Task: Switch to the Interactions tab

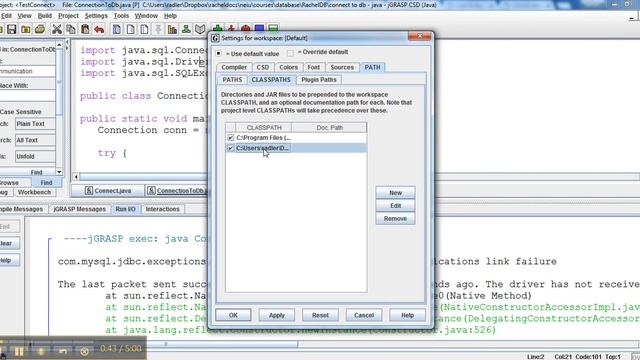Action: pos(162,209)
